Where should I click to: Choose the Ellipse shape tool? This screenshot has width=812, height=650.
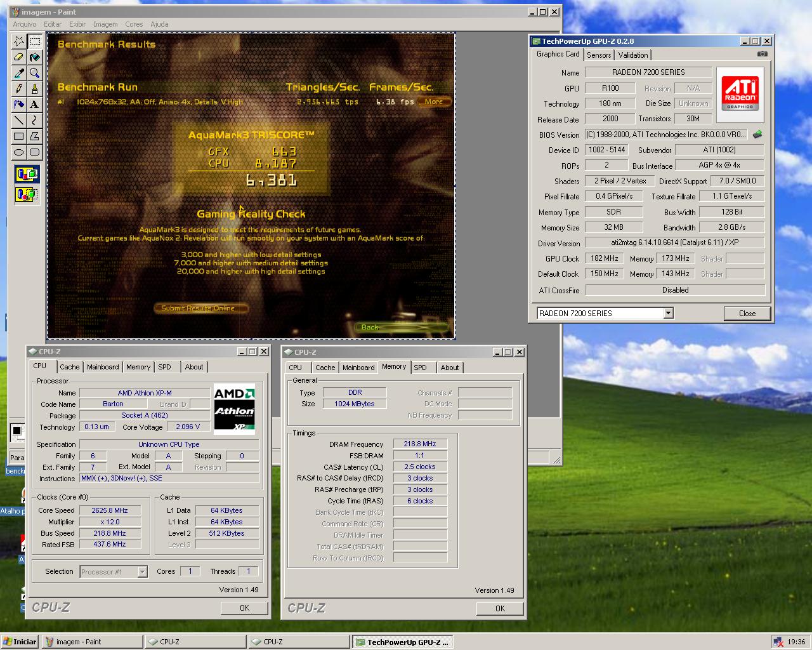coord(19,152)
